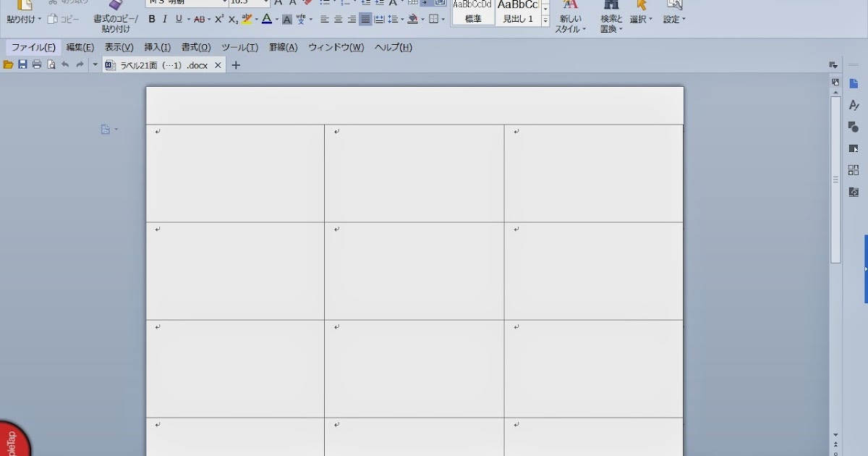
Task: Open print preview
Action: tap(51, 65)
